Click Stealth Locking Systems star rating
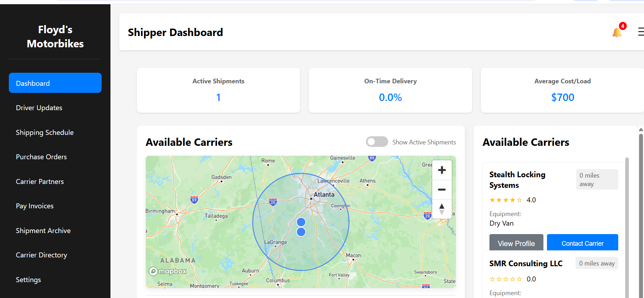 [x=506, y=200]
